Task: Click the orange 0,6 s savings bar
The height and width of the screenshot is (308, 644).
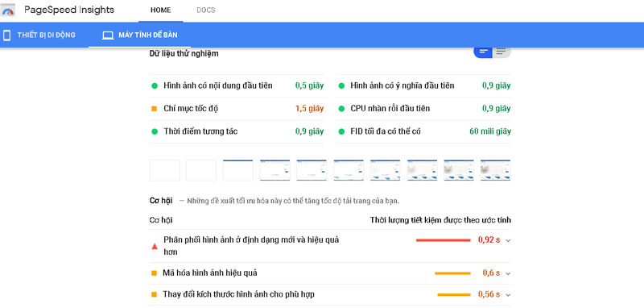Action: (x=452, y=273)
